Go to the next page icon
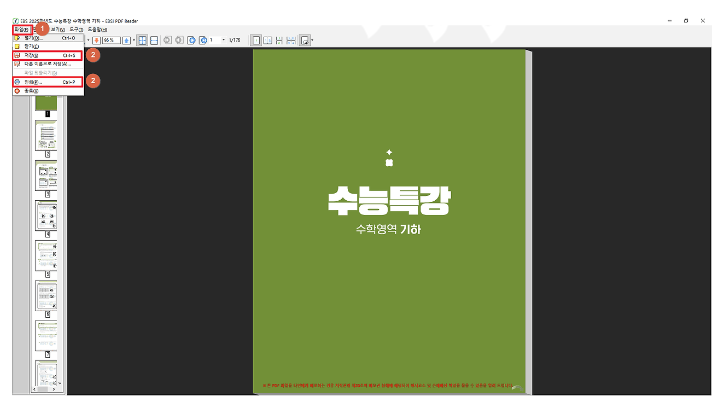 191,40
